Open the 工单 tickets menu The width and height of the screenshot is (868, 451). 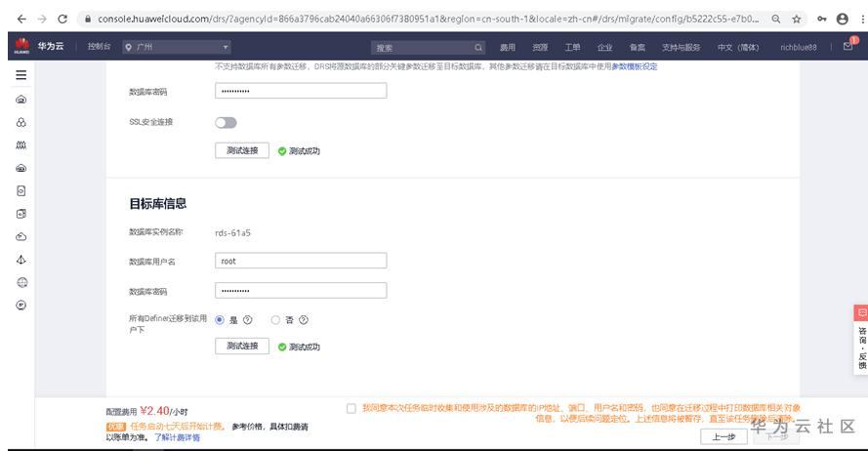tap(572, 48)
